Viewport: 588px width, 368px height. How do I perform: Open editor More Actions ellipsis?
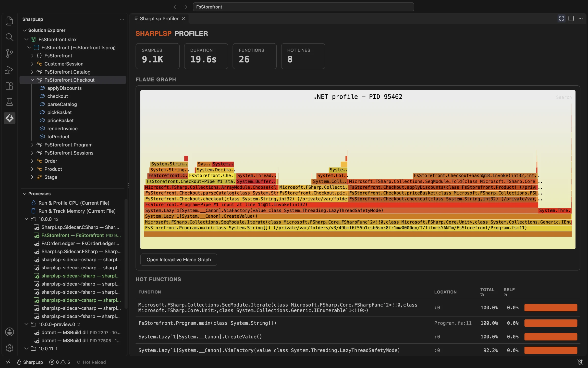click(x=581, y=18)
